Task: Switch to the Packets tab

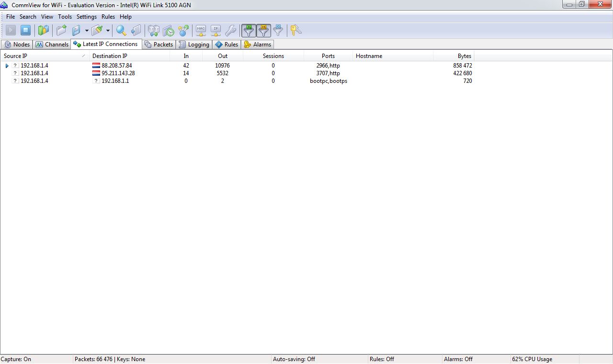Action: [159, 45]
